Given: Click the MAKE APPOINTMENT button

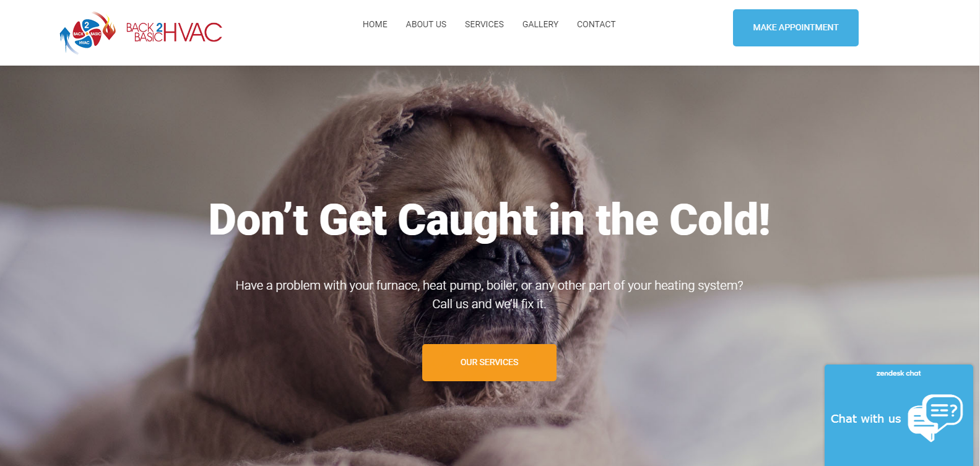Looking at the screenshot, I should (x=796, y=28).
